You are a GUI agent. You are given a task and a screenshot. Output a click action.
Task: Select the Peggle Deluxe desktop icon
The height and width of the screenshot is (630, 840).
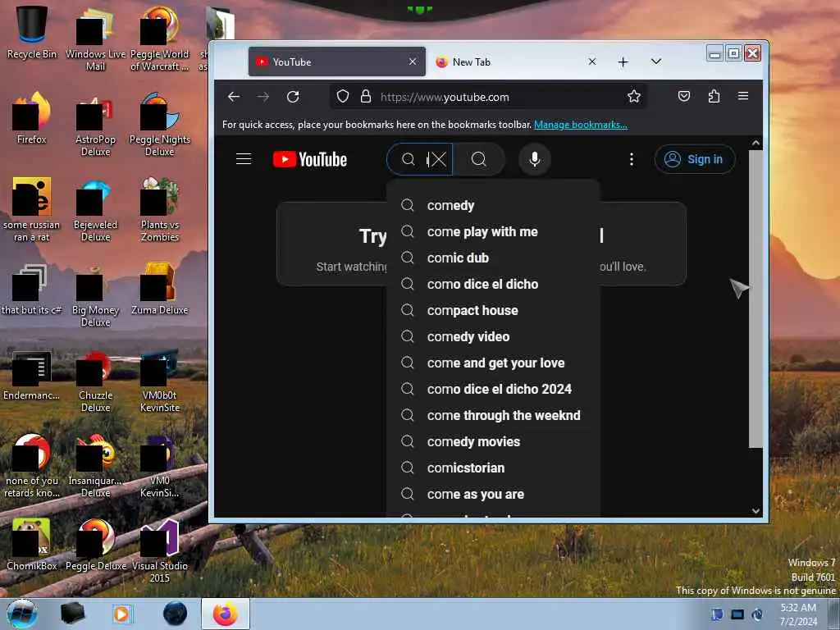tap(96, 545)
